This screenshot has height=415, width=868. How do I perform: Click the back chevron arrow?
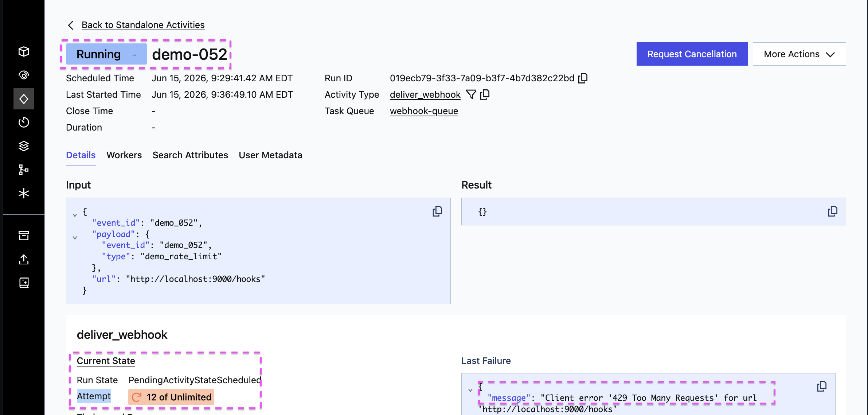tap(71, 25)
